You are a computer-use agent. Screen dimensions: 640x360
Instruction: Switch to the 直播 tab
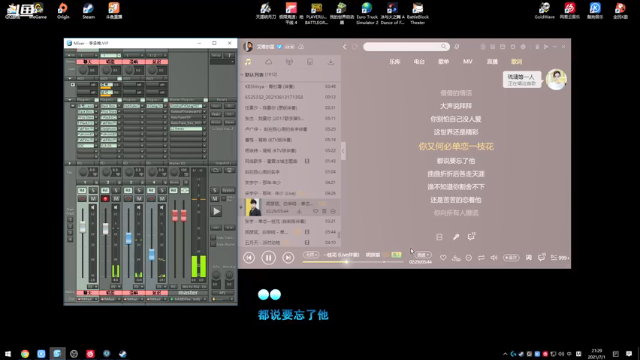tap(492, 62)
